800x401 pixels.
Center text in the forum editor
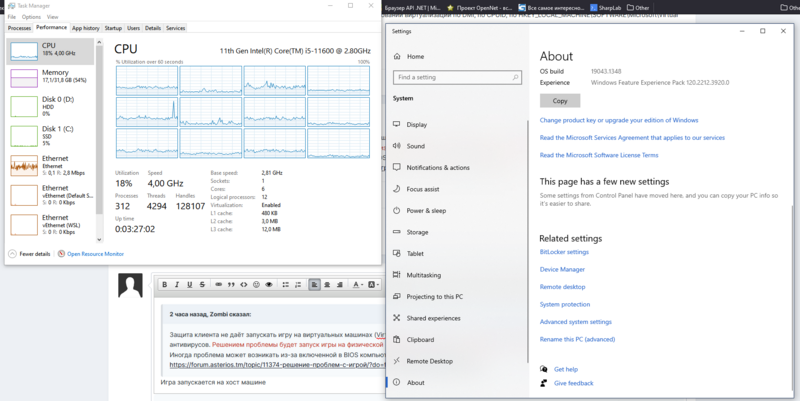328,285
